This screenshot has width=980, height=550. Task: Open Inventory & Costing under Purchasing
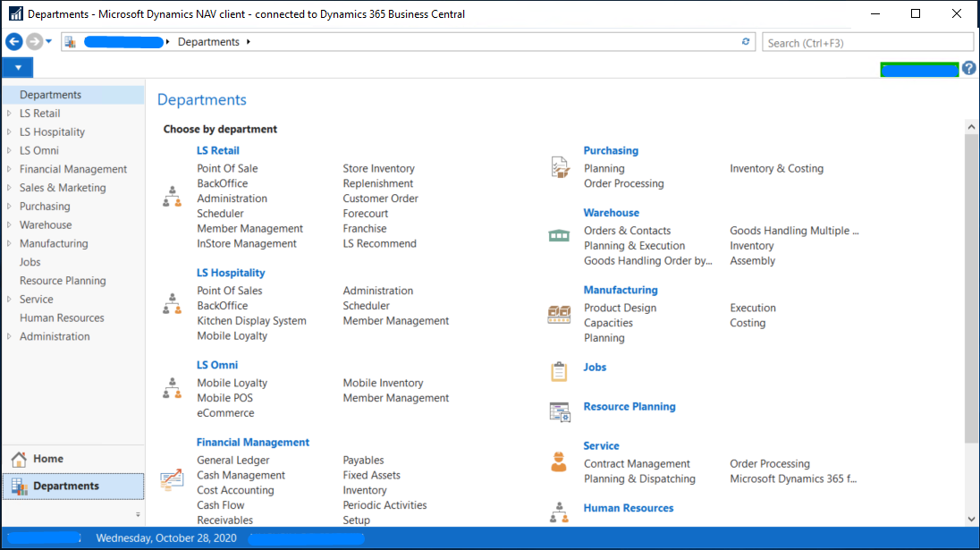(776, 168)
